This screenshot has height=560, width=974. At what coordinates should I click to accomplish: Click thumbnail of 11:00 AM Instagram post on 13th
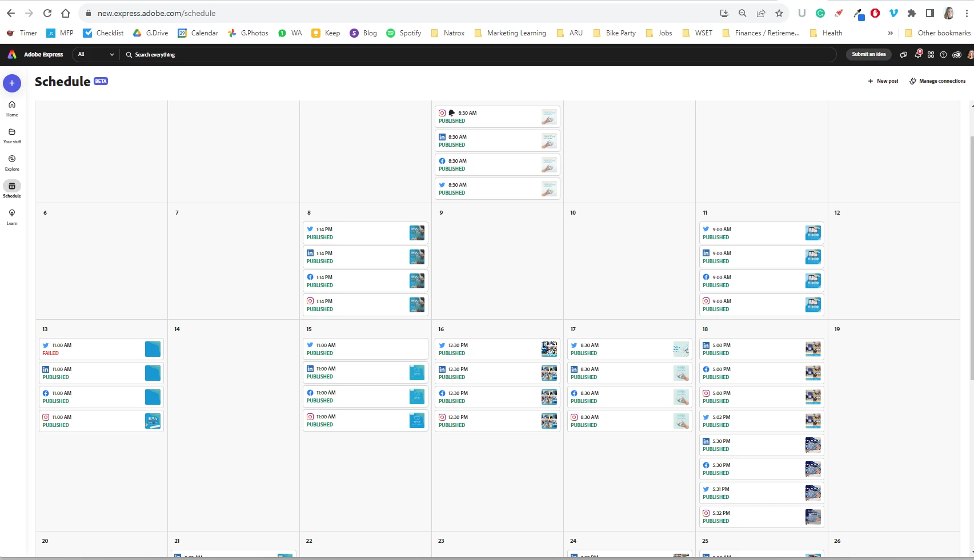coord(153,421)
